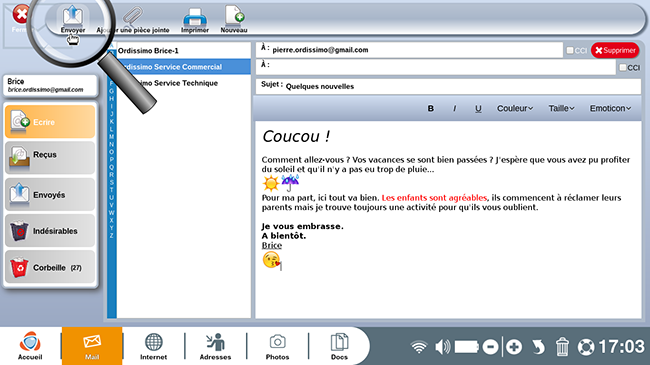The height and width of the screenshot is (365, 650).
Task: Jump to letter K in alphabet index
Action: [x=112, y=122]
